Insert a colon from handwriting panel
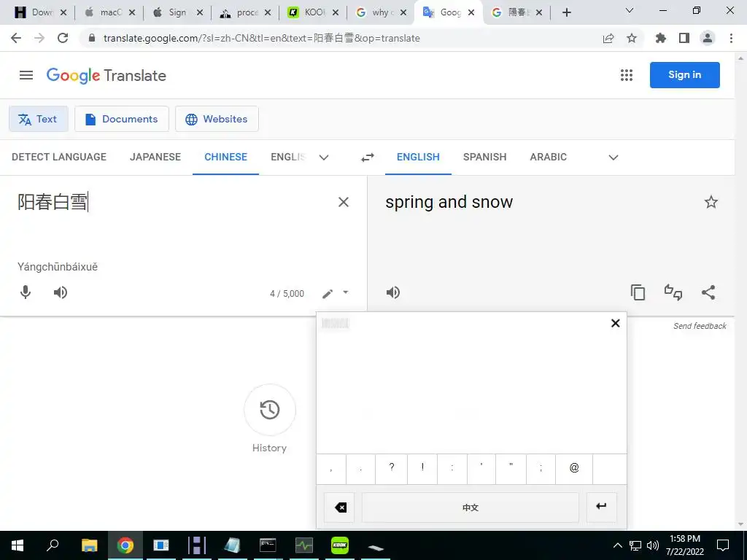 [452, 467]
